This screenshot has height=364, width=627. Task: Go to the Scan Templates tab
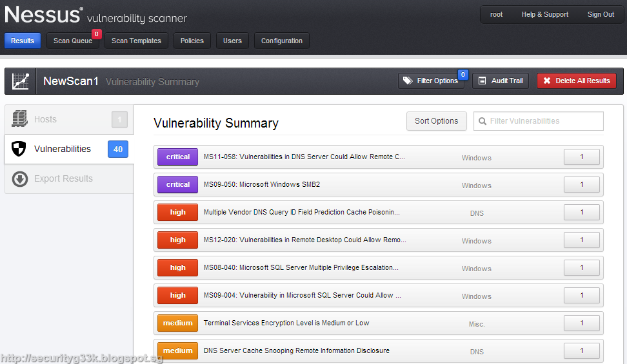tap(136, 41)
